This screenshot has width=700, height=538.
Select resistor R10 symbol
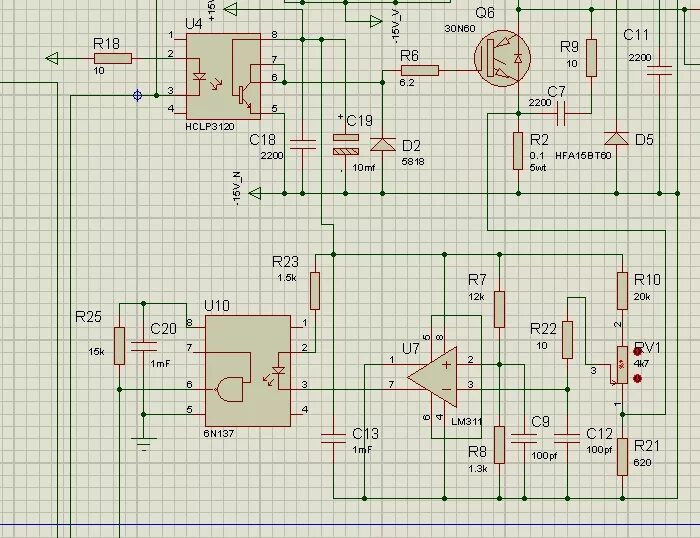click(x=622, y=291)
